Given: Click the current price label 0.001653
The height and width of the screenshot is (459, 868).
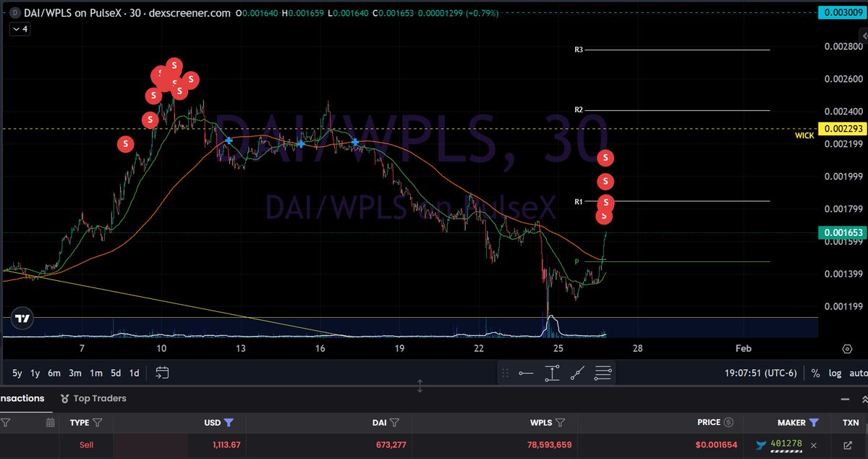Looking at the screenshot, I should (842, 232).
